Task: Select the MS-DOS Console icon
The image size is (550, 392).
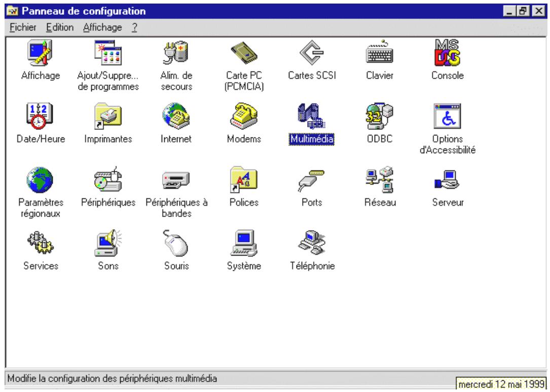Action: [447, 53]
